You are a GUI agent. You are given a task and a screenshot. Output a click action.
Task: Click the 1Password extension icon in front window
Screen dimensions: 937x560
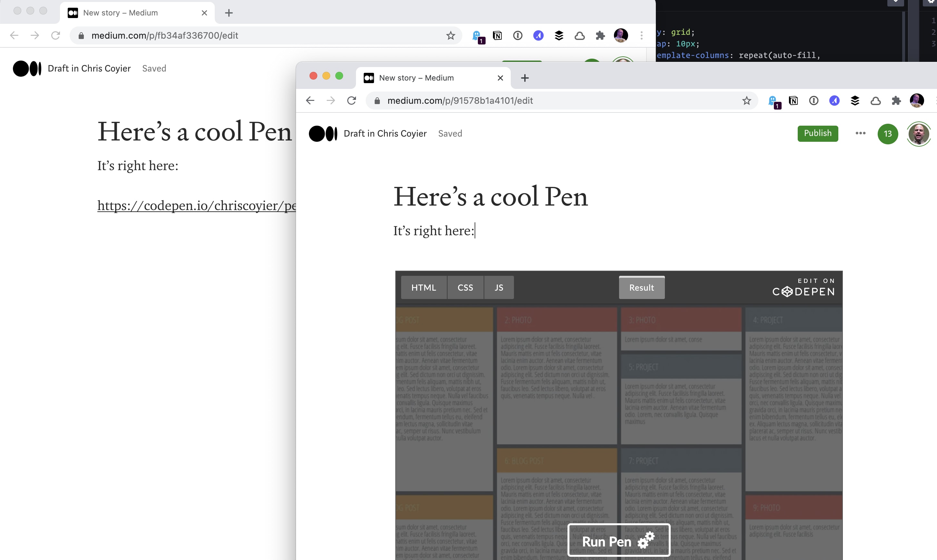814,101
